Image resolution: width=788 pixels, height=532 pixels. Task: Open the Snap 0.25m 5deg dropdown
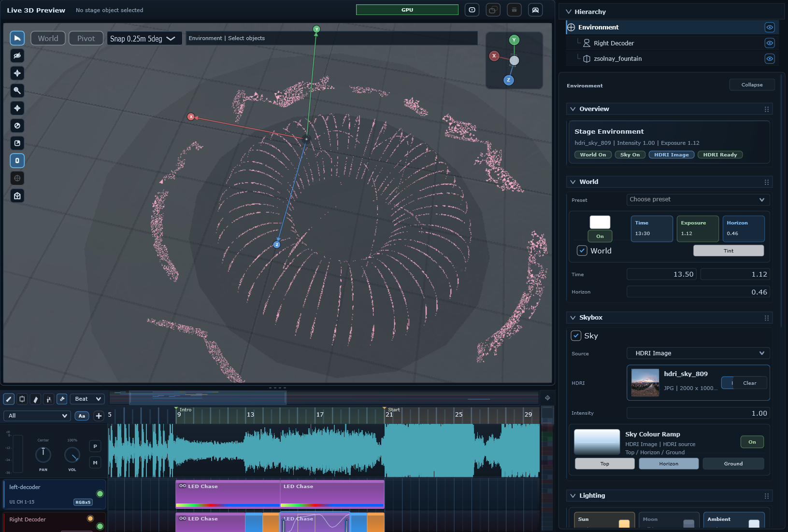pyautogui.click(x=144, y=39)
